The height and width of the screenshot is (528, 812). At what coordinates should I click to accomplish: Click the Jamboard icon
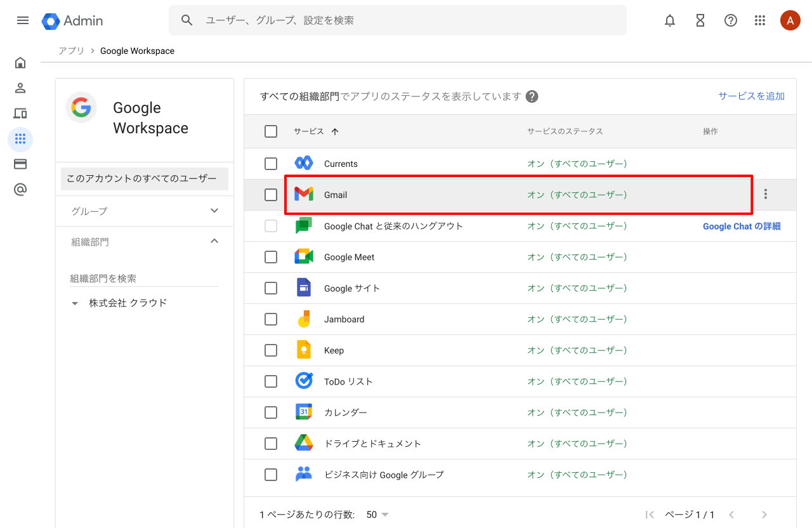[304, 319]
